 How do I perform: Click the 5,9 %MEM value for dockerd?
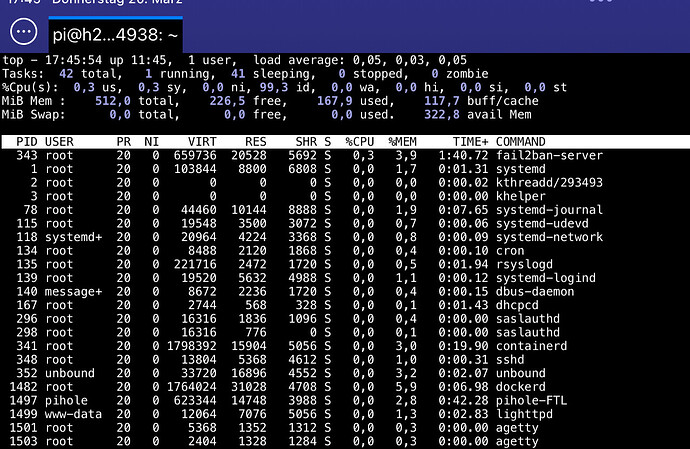[x=406, y=387]
